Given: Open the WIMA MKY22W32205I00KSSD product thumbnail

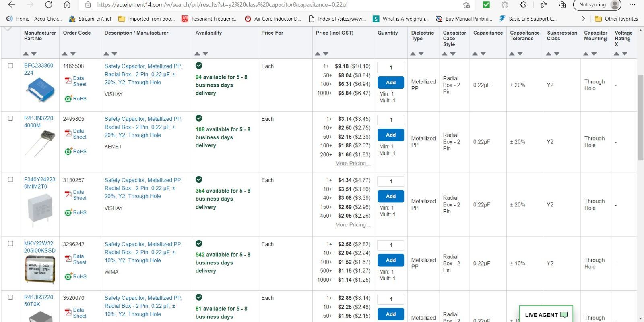Looking at the screenshot, I should [40, 269].
